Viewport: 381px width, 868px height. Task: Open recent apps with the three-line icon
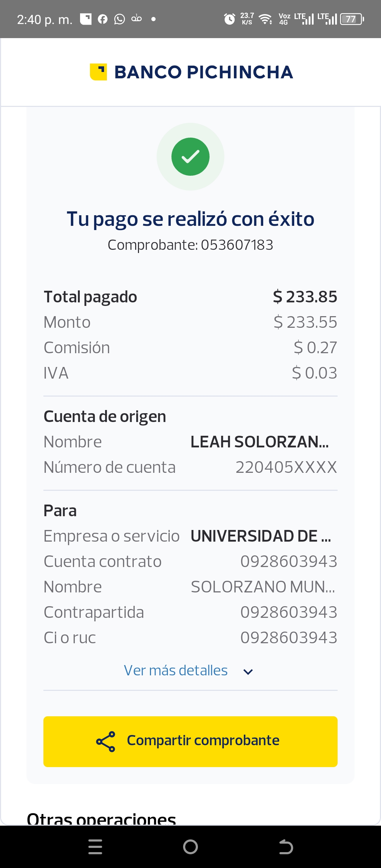95,846
